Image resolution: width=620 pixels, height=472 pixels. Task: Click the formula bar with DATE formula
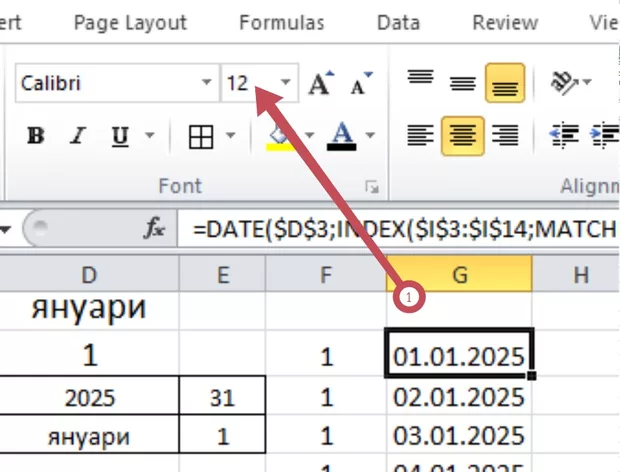[x=399, y=229]
